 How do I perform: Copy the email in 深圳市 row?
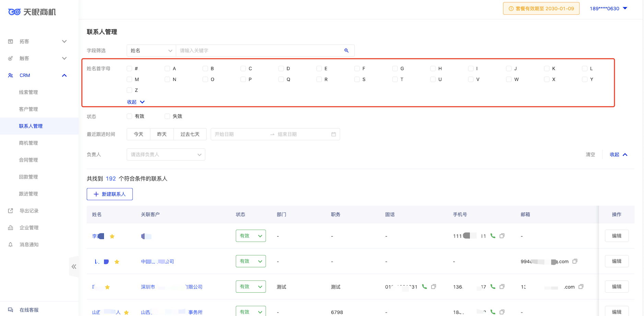[581, 287]
